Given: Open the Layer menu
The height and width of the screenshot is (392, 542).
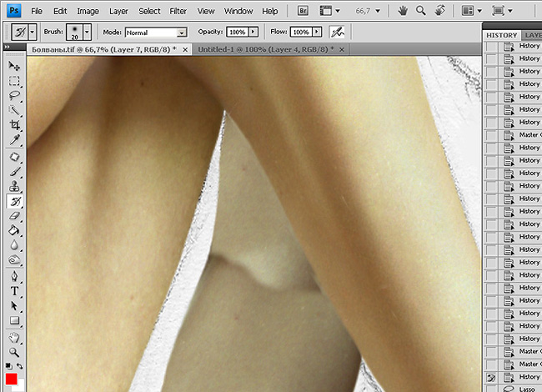Looking at the screenshot, I should coord(118,12).
